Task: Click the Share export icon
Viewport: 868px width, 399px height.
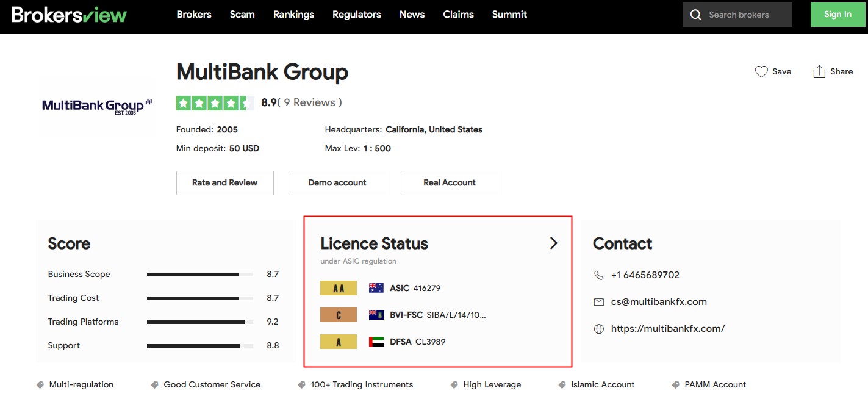Action: tap(819, 72)
